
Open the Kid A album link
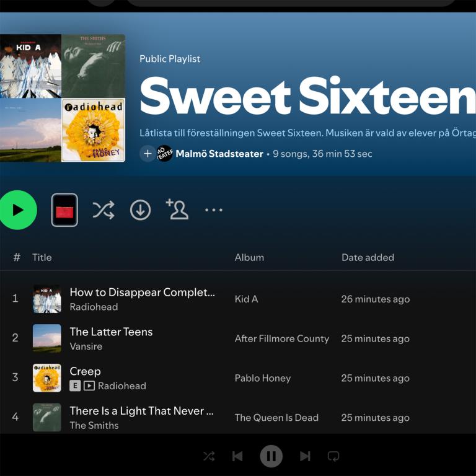[x=246, y=299]
